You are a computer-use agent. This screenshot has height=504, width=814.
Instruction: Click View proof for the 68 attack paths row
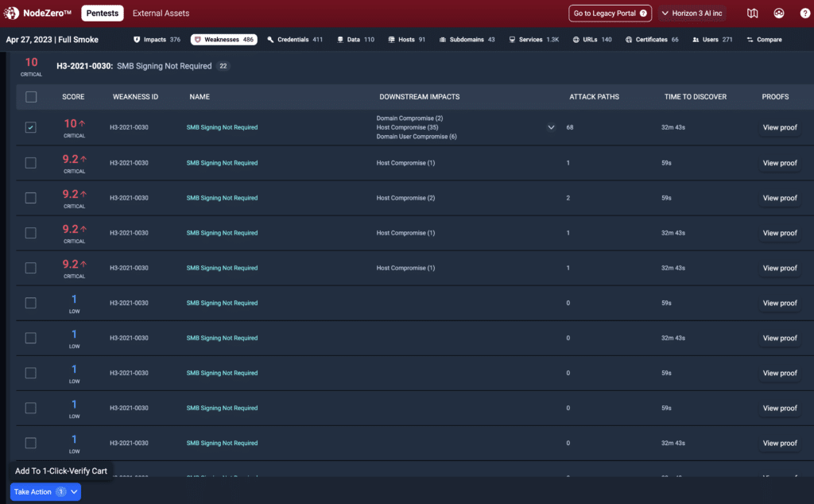pyautogui.click(x=779, y=127)
